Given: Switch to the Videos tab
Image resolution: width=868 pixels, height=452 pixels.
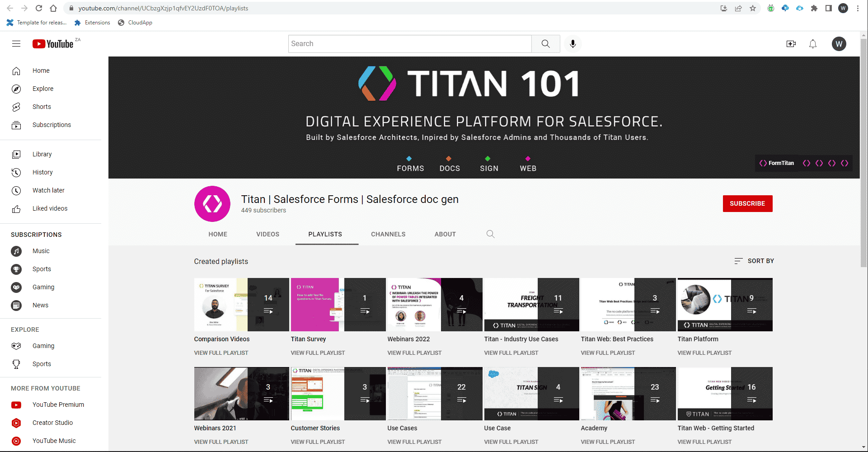Looking at the screenshot, I should tap(268, 234).
